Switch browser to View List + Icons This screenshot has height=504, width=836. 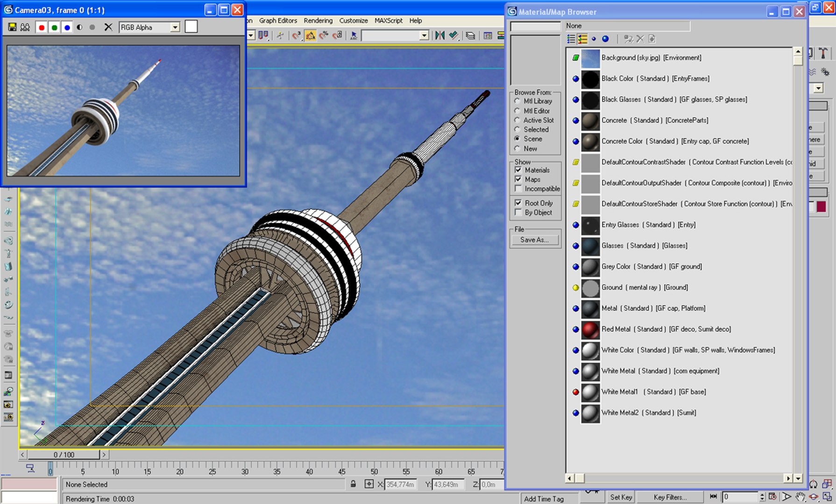[x=582, y=39]
